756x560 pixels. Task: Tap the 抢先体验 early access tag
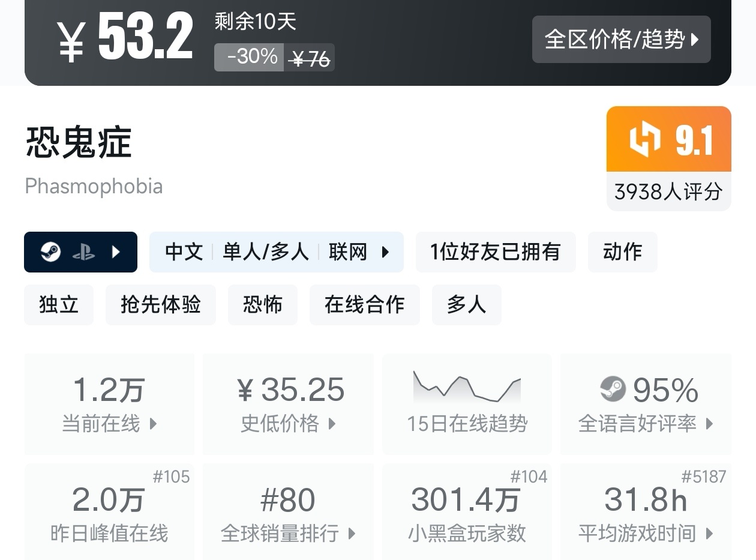pos(160,305)
